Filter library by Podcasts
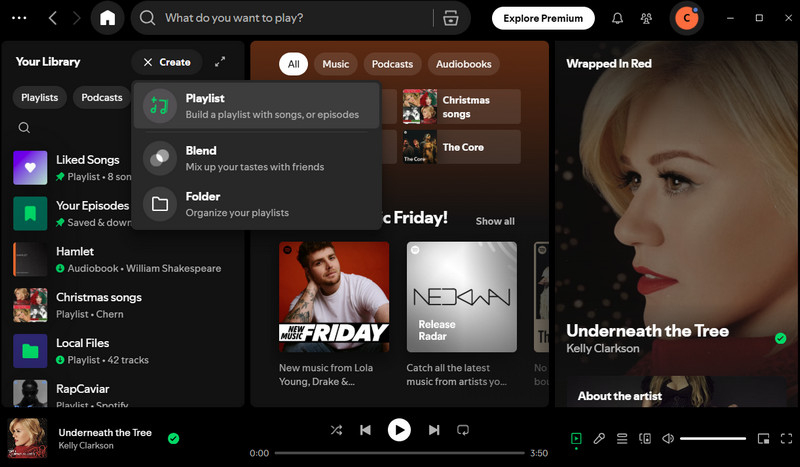Image resolution: width=800 pixels, height=467 pixels. 102,97
